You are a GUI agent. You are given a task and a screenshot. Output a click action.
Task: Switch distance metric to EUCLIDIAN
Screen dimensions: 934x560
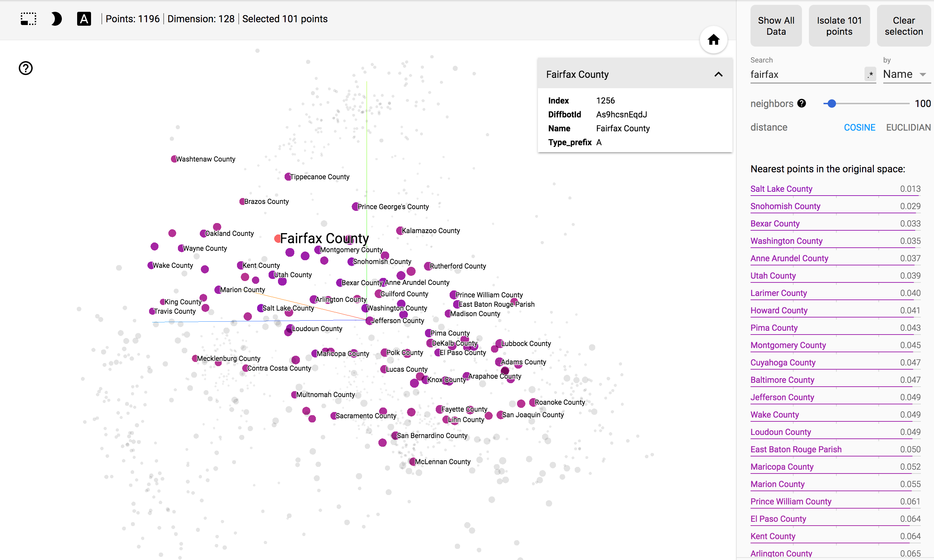[908, 127]
